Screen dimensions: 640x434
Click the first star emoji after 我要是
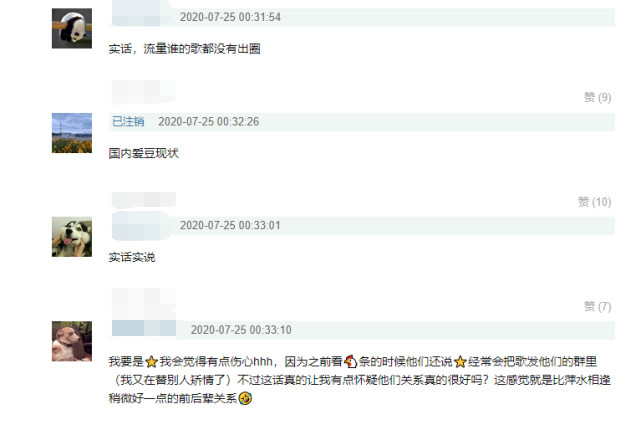pyautogui.click(x=151, y=362)
